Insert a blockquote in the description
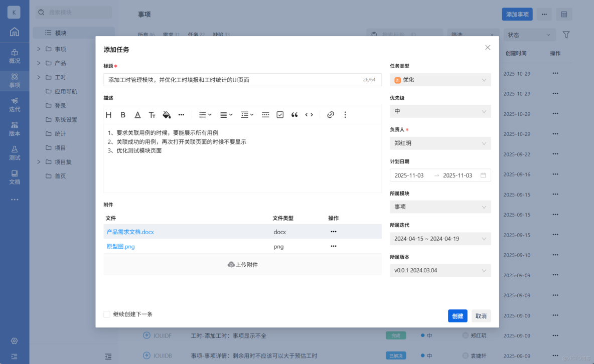 pos(294,114)
